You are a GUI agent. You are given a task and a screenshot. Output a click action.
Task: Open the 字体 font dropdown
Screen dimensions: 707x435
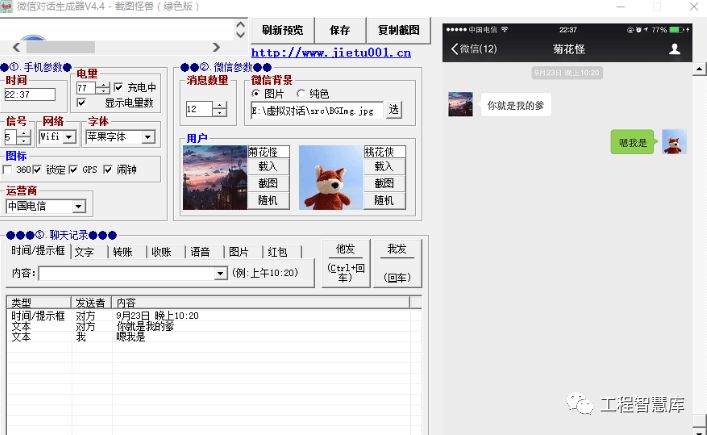pyautogui.click(x=148, y=137)
